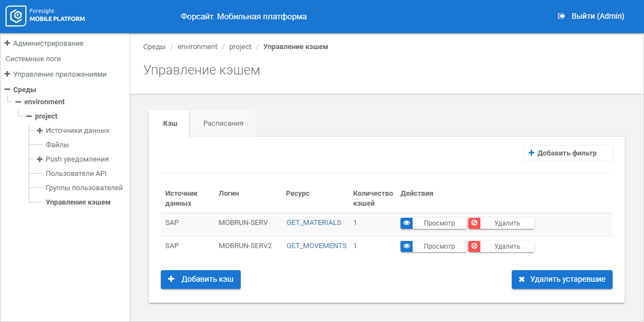Click SAP in the GET_MOVEMENTS row

[172, 246]
